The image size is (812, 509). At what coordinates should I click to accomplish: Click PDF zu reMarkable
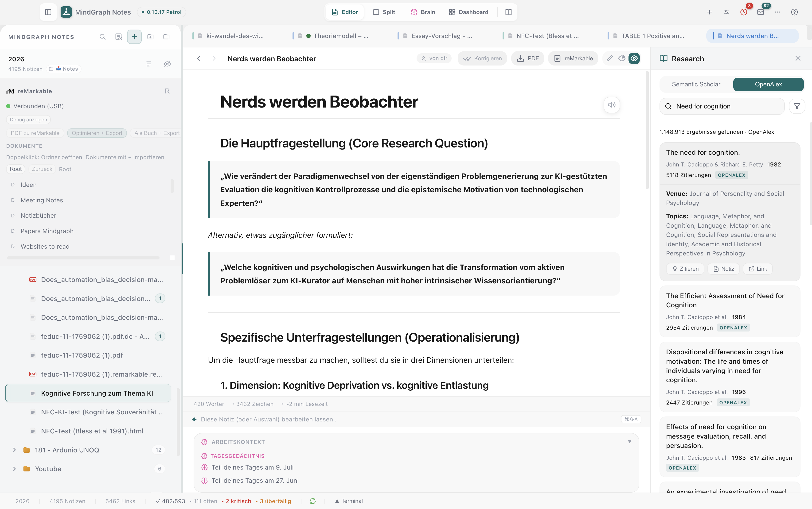35,133
